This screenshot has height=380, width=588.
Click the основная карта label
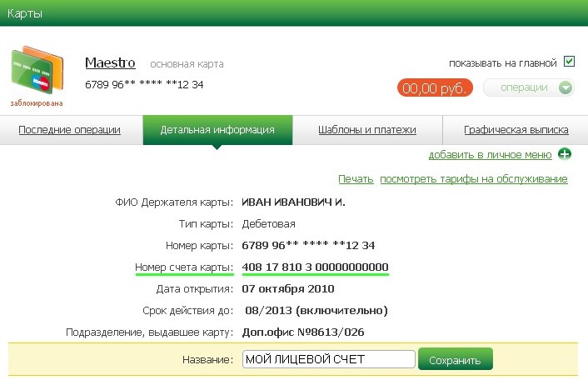(x=187, y=64)
